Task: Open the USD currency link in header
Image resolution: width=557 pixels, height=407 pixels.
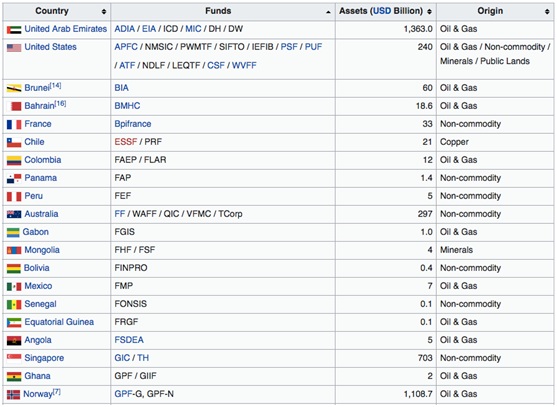Action: pos(382,11)
